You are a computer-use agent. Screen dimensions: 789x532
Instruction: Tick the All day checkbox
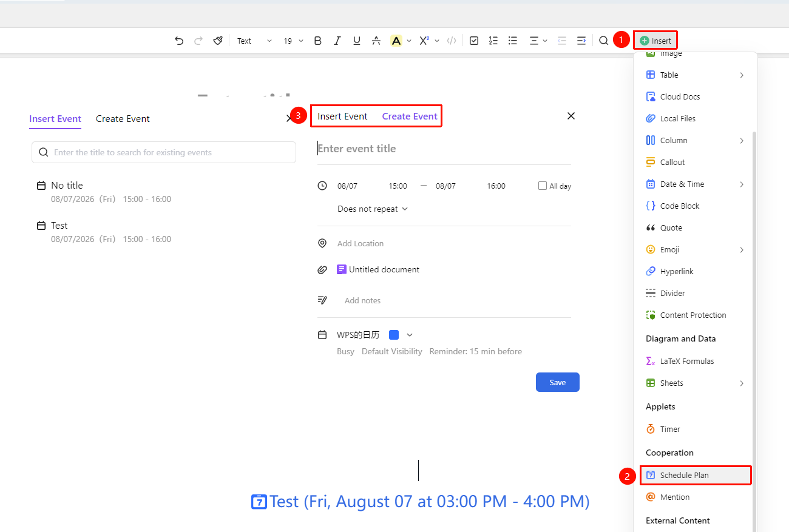pyautogui.click(x=543, y=186)
